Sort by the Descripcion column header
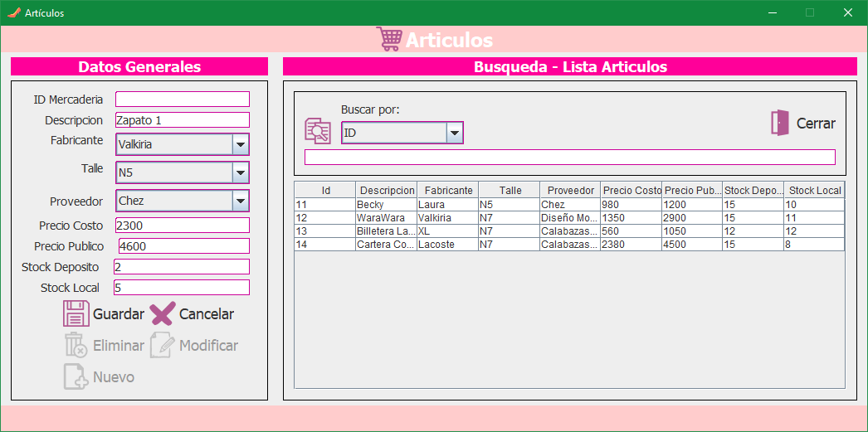Image resolution: width=868 pixels, height=432 pixels. click(x=387, y=190)
